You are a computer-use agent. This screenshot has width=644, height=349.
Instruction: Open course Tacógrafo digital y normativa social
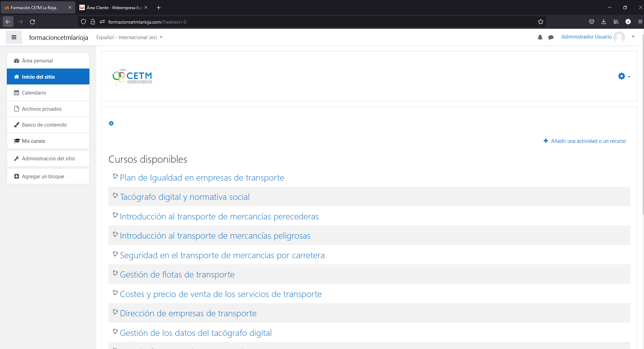185,197
